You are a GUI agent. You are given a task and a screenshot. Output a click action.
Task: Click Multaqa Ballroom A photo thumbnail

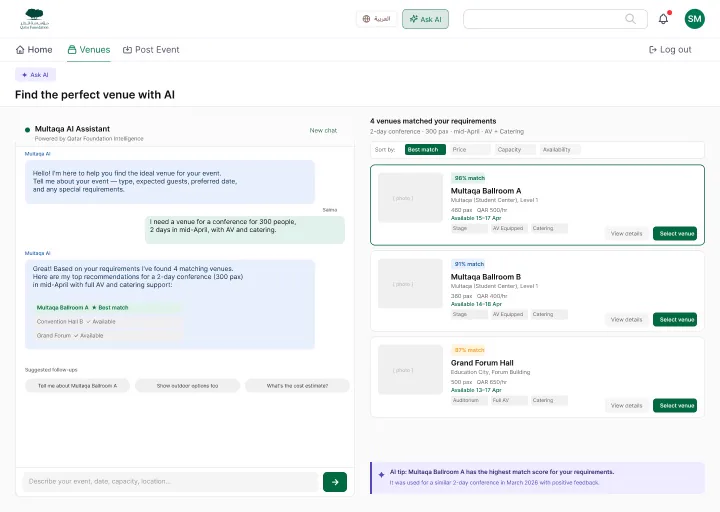click(x=410, y=197)
